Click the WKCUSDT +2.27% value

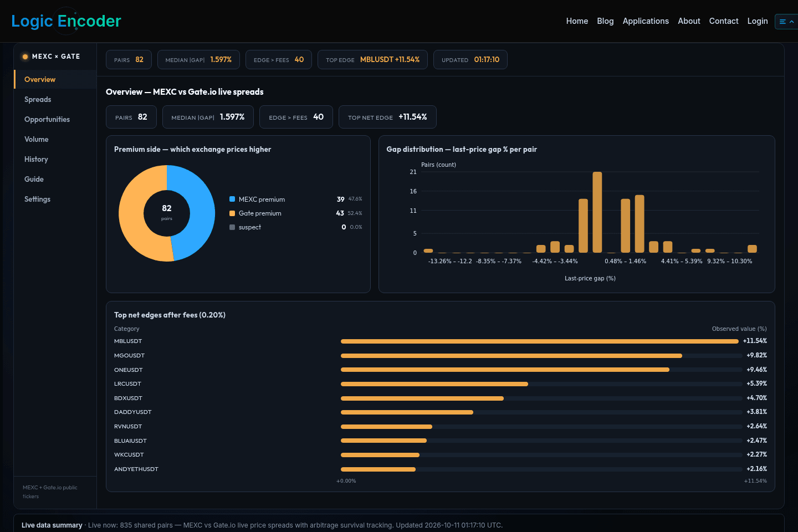pos(756,454)
